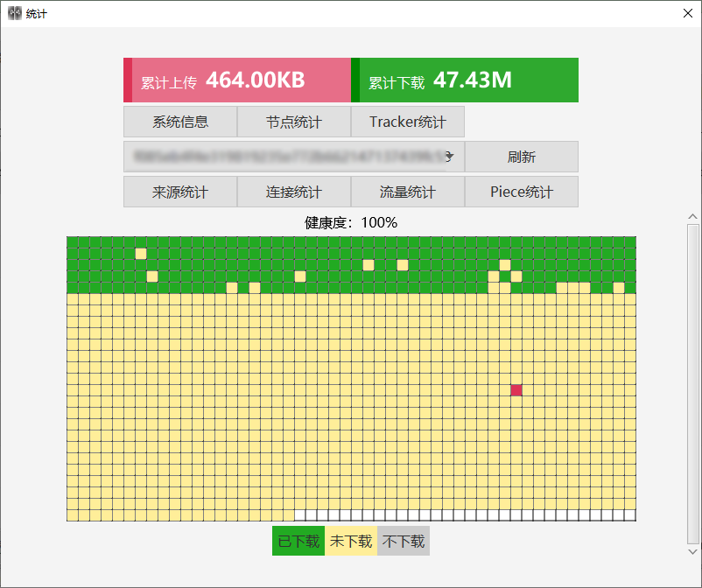Open the 节点统计 view

coord(294,122)
